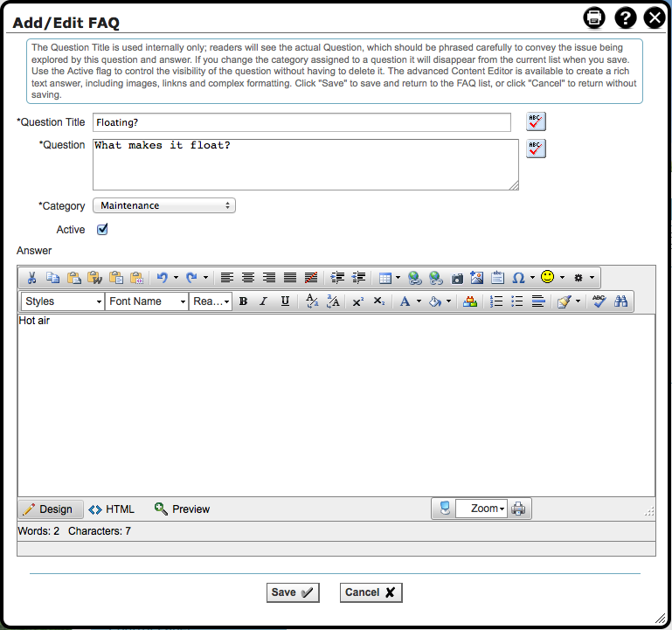Click into the Question text area
Screen dimensions: 672x630
306,164
